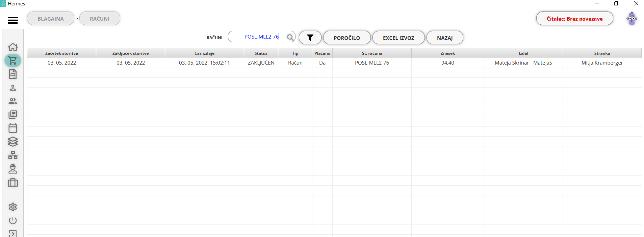Focus the RAČUNI search input field
This screenshot has height=237, width=644.
pyautogui.click(x=261, y=37)
